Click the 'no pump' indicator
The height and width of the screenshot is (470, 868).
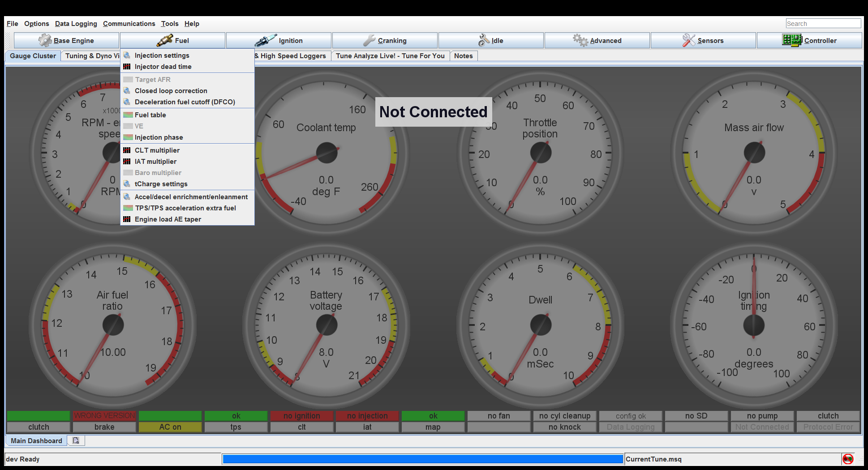(762, 416)
